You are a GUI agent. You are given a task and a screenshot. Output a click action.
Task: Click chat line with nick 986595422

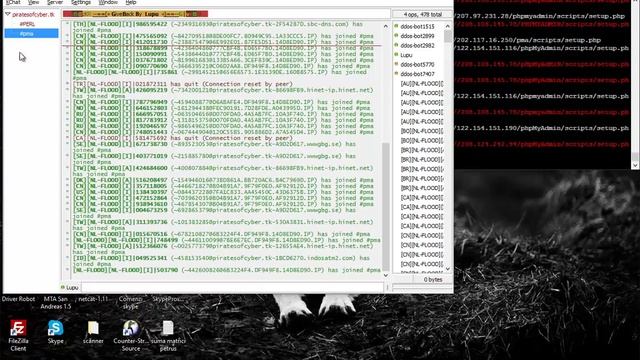tap(218, 27)
